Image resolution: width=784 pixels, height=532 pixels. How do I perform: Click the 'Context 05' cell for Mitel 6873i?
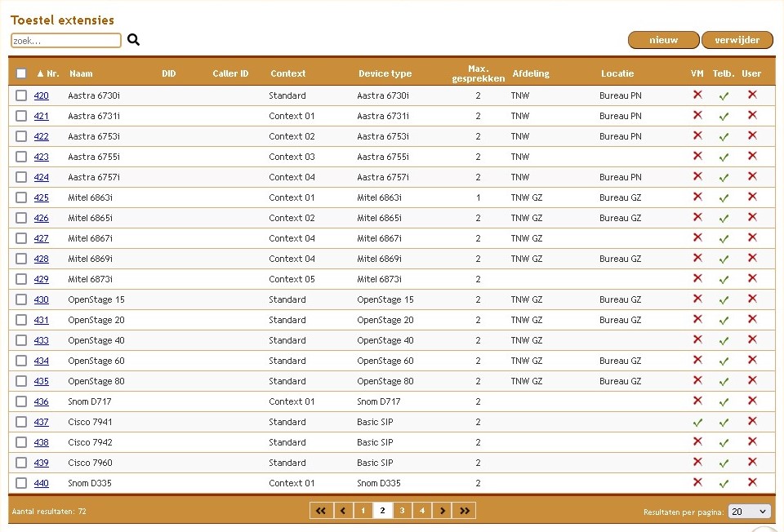(292, 279)
